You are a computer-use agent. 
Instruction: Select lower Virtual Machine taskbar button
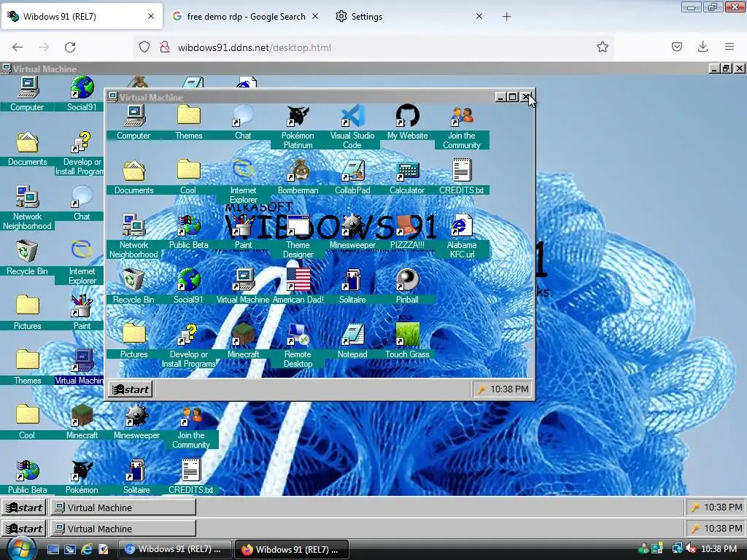[123, 528]
